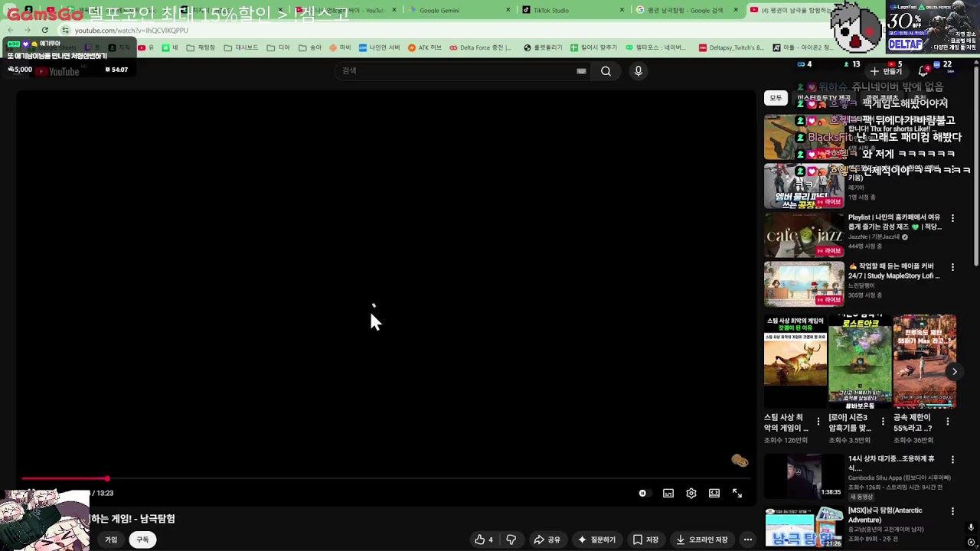Viewport: 980px width, 551px height.
Task: Open the Delta Force 충전 bookmark
Action: (481, 47)
